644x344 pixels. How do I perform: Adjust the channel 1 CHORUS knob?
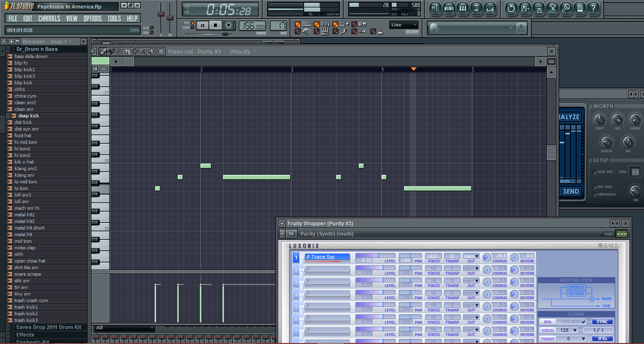pyautogui.click(x=487, y=258)
